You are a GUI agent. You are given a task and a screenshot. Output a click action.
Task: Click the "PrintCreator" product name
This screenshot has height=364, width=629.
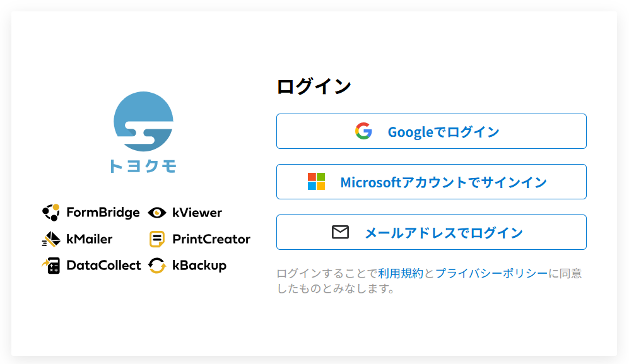tap(211, 239)
